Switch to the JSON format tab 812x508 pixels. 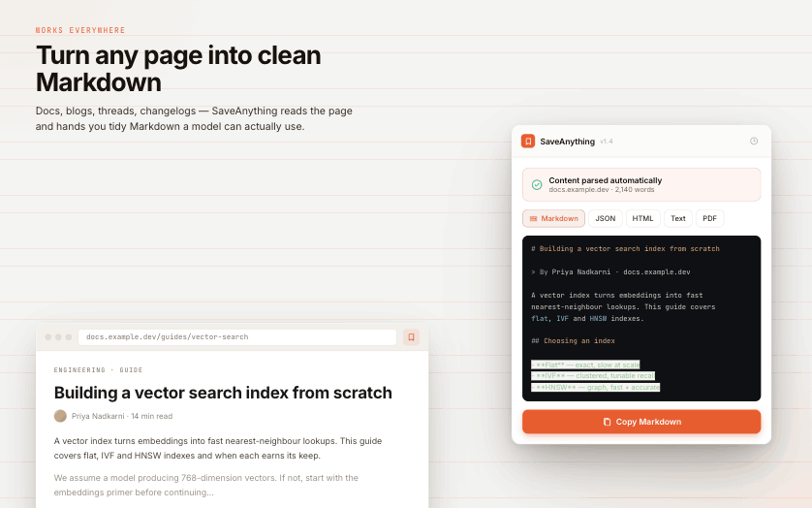605,218
